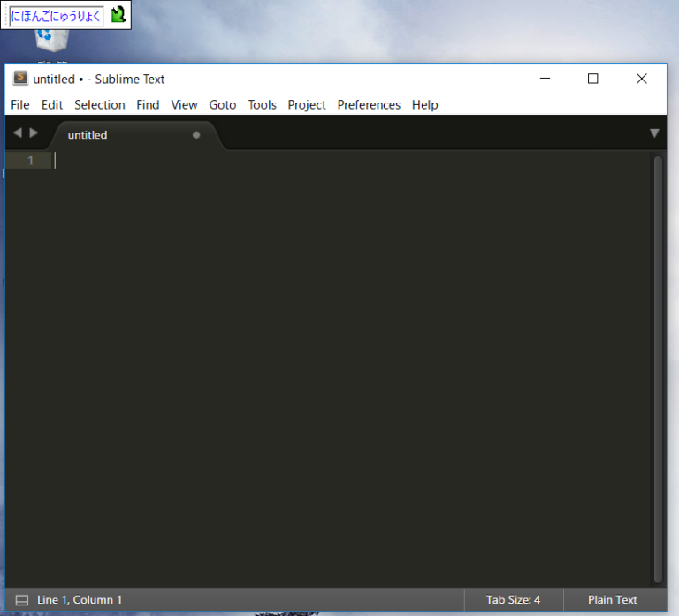
Task: Close the Sublime Text window
Action: coord(641,79)
